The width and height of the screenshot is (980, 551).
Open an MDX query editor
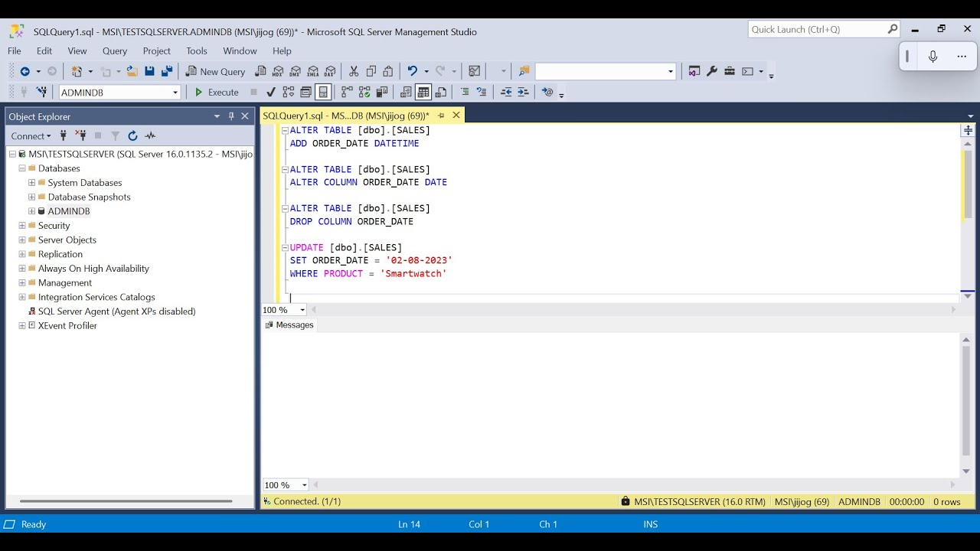click(278, 71)
